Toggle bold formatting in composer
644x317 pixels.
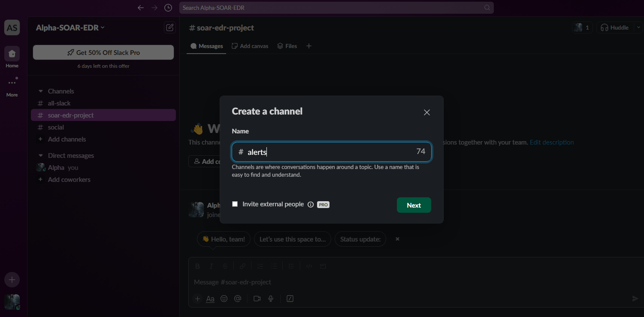pyautogui.click(x=197, y=266)
